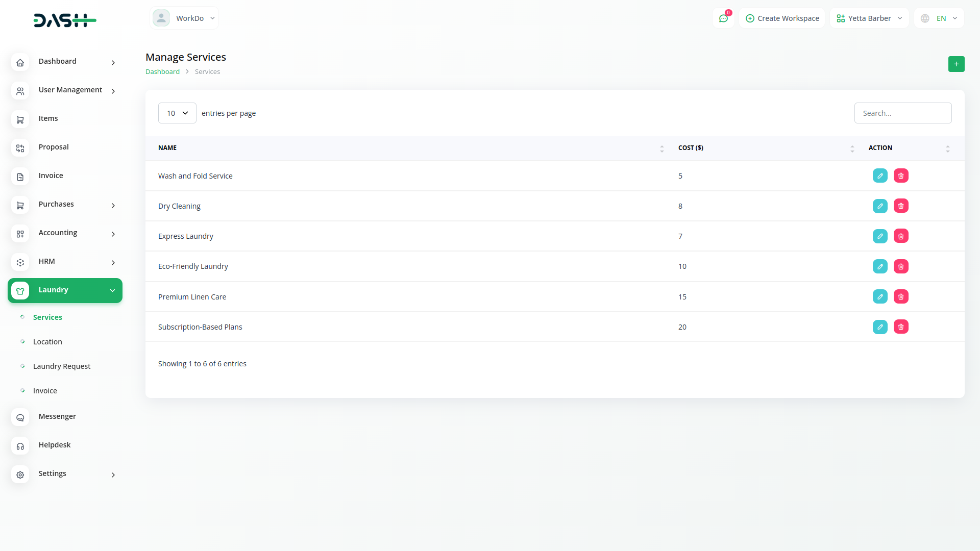Click green plus button to add service
The height and width of the screenshot is (551, 980).
click(x=956, y=64)
